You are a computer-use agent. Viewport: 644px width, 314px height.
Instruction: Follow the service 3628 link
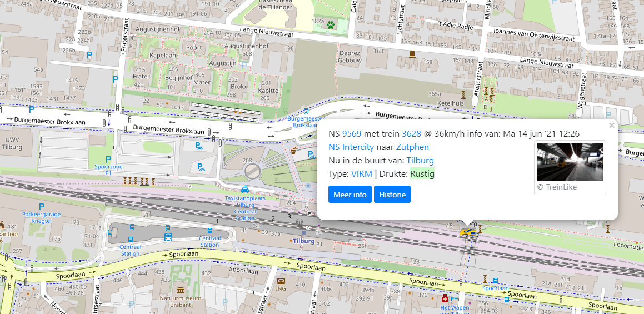tap(411, 133)
